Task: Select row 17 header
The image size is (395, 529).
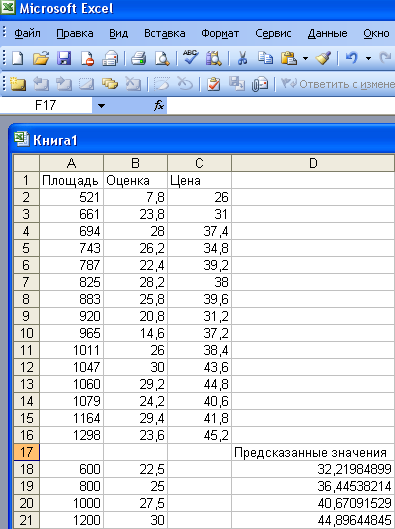Action: [26, 452]
